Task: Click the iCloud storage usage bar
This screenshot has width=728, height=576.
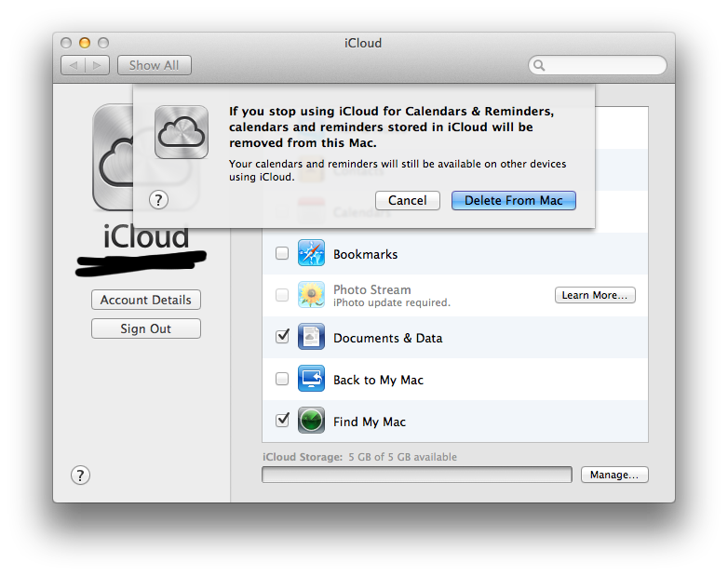Action: tap(417, 475)
